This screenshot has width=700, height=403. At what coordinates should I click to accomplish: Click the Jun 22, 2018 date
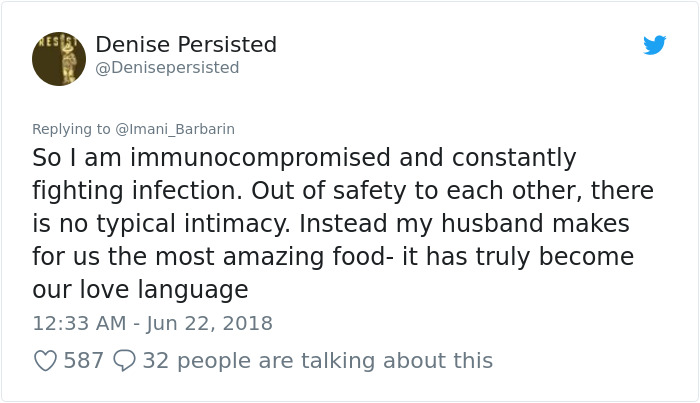click(208, 323)
